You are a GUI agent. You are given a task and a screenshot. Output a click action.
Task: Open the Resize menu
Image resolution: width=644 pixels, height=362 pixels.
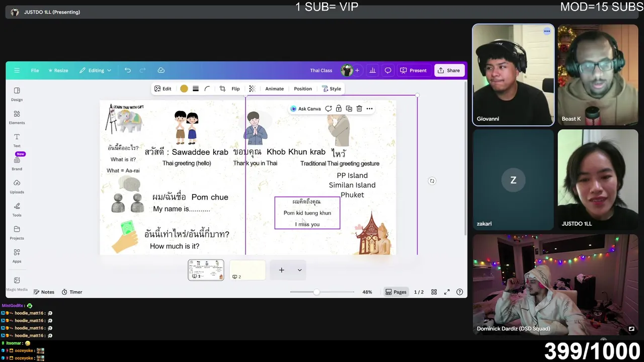click(x=58, y=70)
